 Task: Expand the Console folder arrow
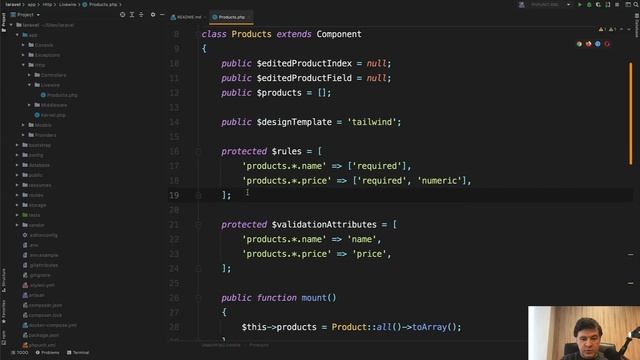click(x=23, y=45)
